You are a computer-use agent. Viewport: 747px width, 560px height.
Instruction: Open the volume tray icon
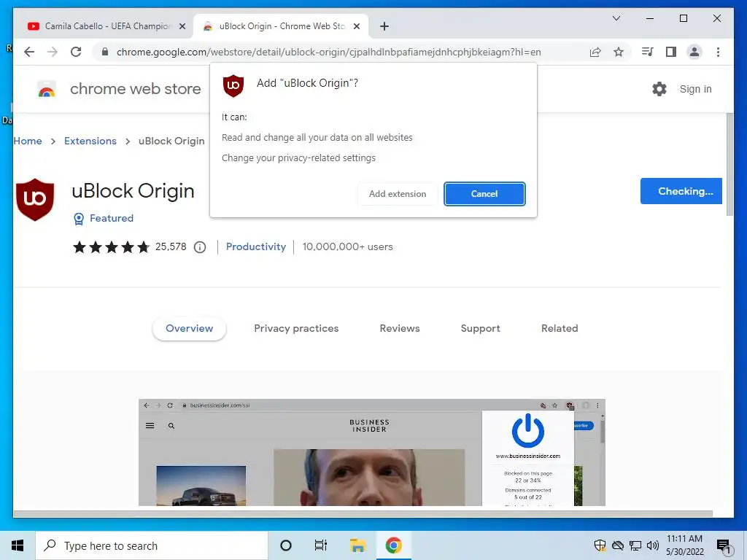(653, 545)
